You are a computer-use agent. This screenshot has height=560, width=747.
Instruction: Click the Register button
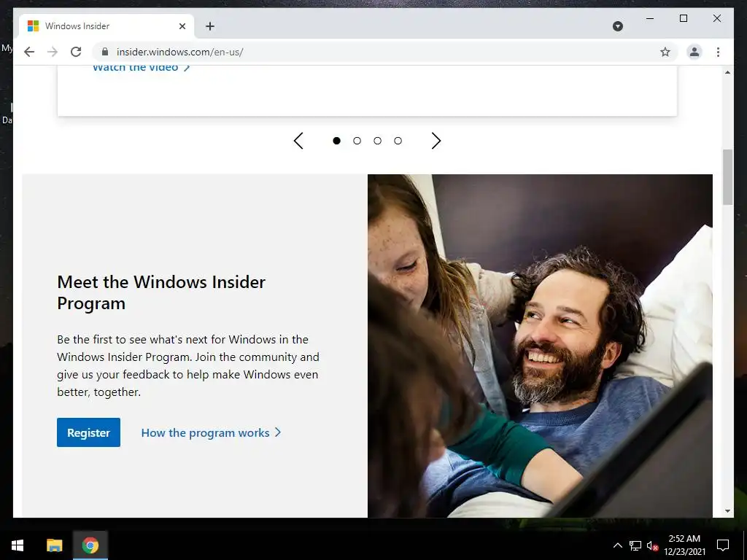[88, 432]
